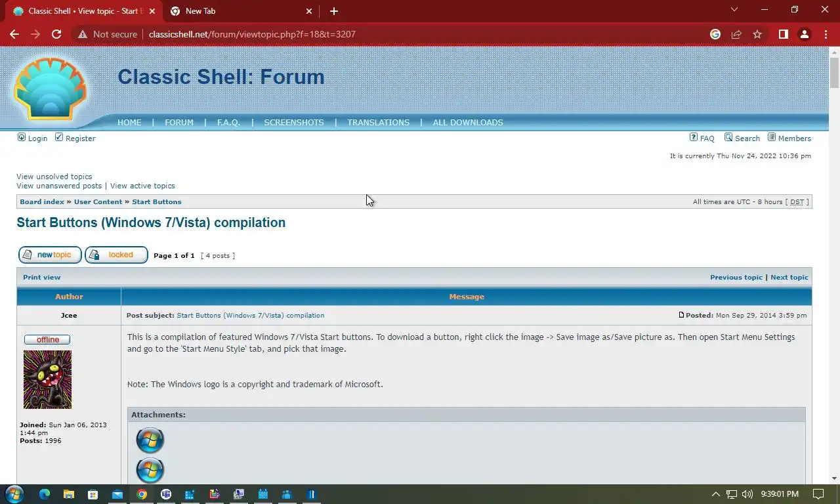Open the blue calendar taskbar icon
This screenshot has width=840, height=504.
(x=263, y=494)
